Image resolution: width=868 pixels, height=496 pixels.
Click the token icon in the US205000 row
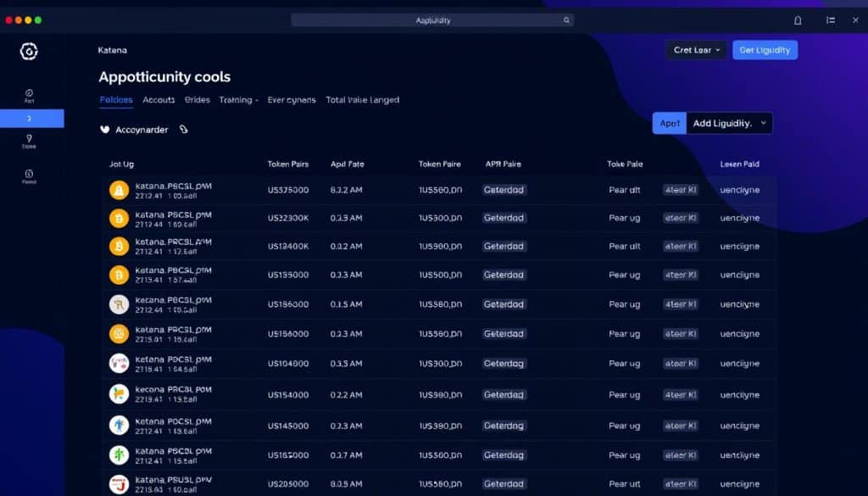[x=119, y=484]
